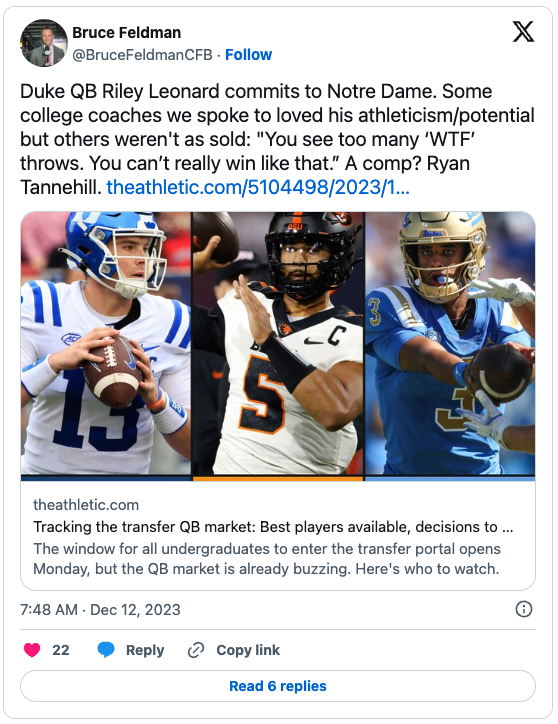
Task: Open Bruce Feldman's profile avatar
Action: coord(44,43)
